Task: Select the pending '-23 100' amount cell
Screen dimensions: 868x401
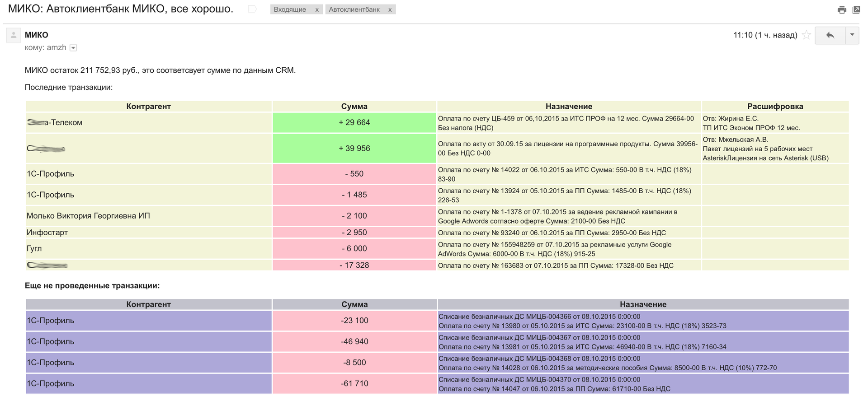Action: pyautogui.click(x=354, y=321)
